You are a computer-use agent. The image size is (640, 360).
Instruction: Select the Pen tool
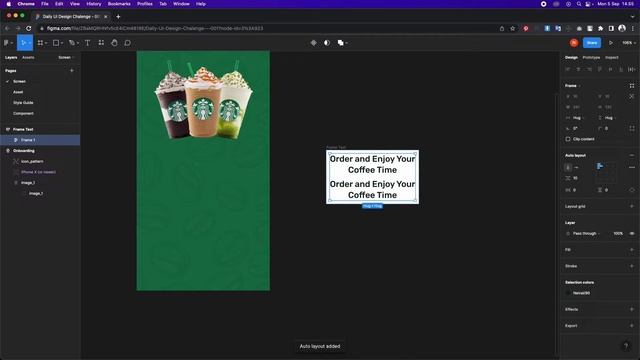click(71, 43)
